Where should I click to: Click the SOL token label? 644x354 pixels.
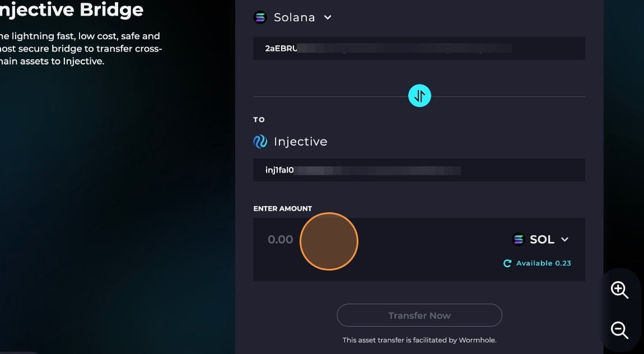542,239
